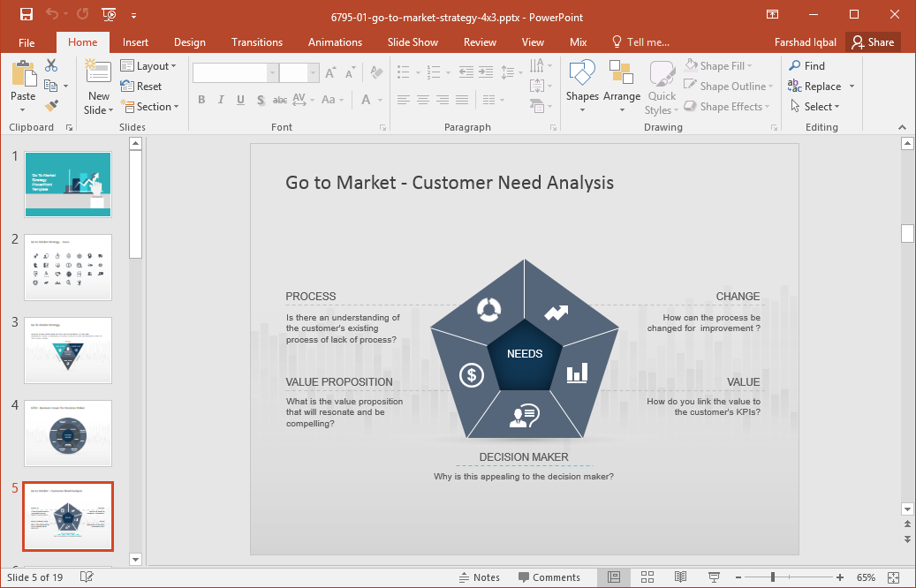Open the Shapes gallery
The height and width of the screenshot is (588, 916).
pyautogui.click(x=582, y=87)
